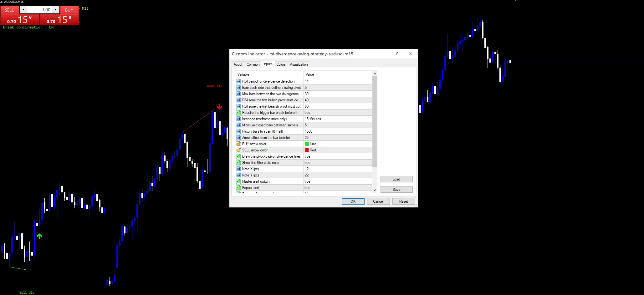Click the Variable column header
Viewport: 644px width, 295px height.
(269, 74)
